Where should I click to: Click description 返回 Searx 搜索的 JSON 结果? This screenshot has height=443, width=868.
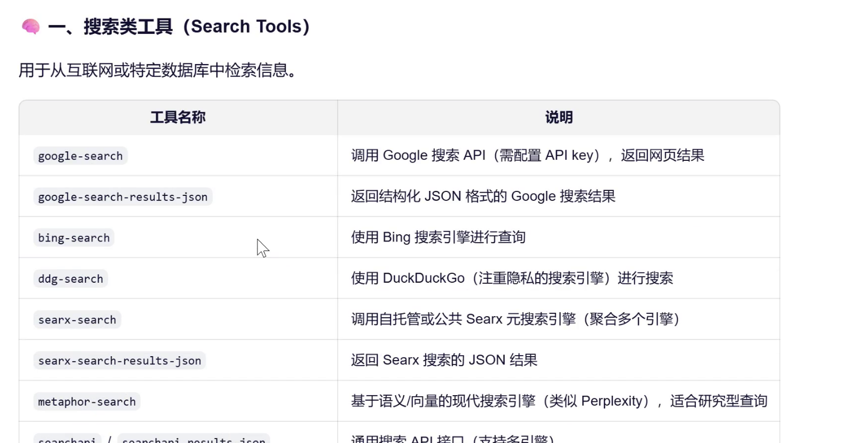click(x=444, y=360)
